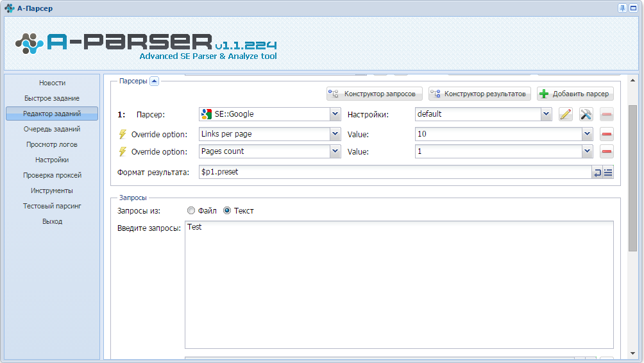Click the A-Parser logo

click(146, 46)
